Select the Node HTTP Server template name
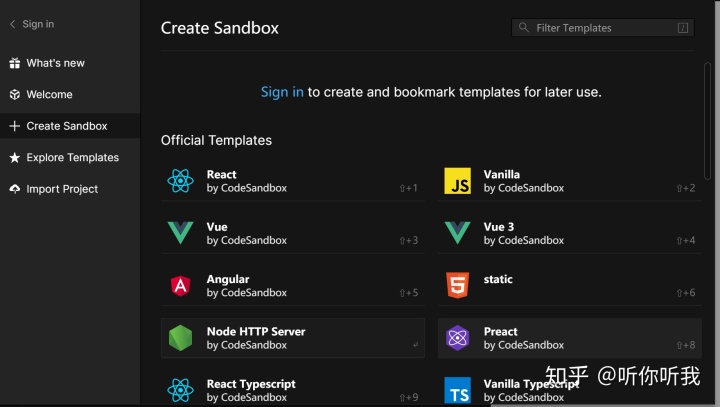Image resolution: width=720 pixels, height=407 pixels. coord(256,332)
